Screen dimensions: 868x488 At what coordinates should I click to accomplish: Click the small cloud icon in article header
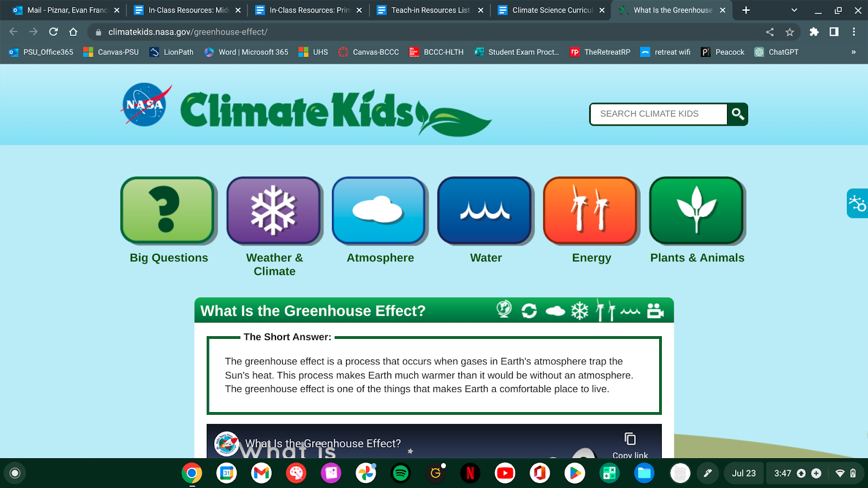[555, 311]
